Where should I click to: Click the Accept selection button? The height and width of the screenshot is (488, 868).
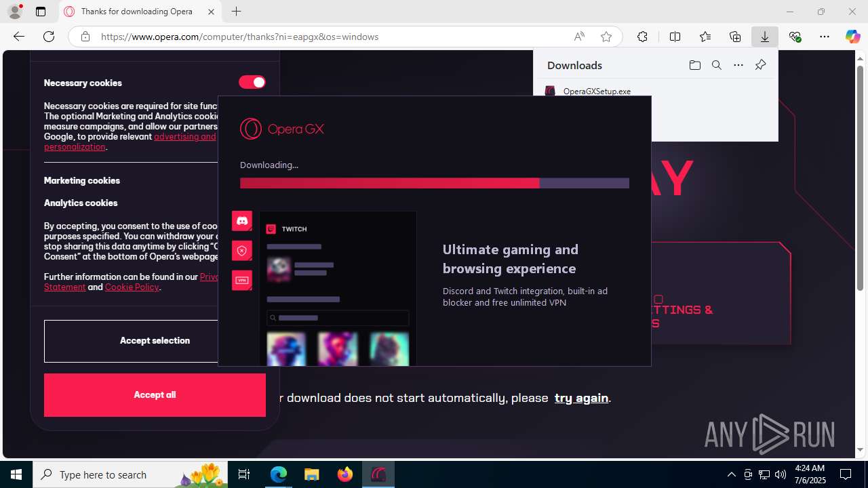point(155,341)
